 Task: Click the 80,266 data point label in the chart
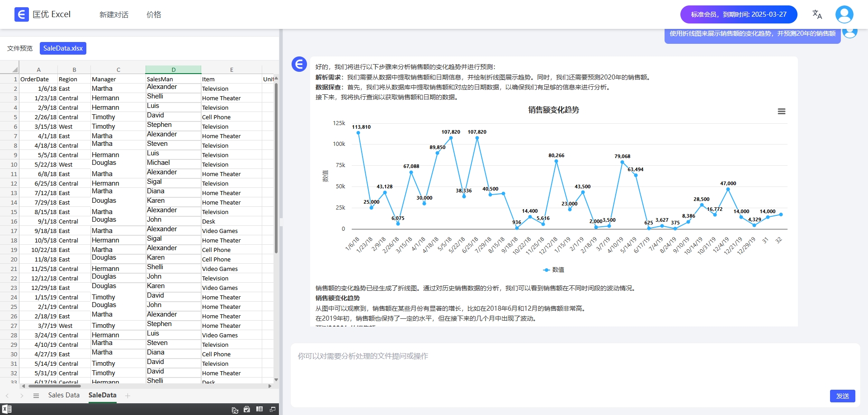(x=556, y=155)
